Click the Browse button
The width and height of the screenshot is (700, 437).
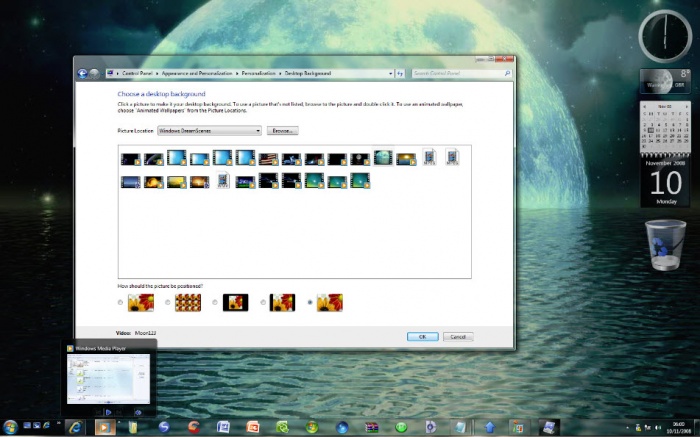click(x=283, y=131)
